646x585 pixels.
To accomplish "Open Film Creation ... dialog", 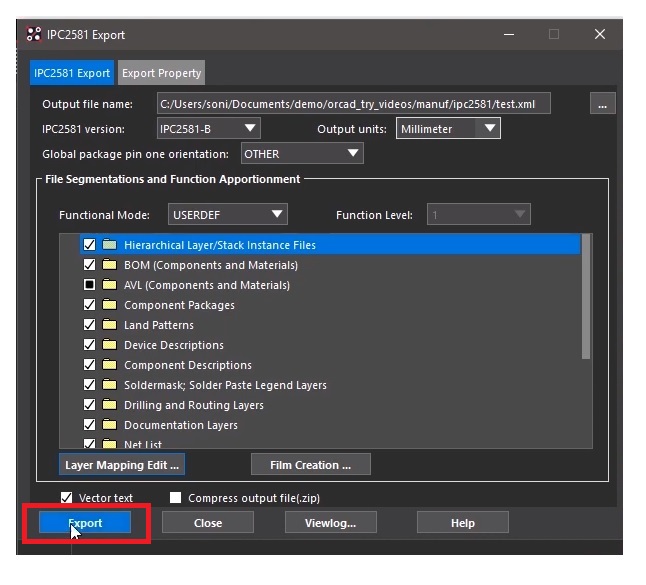I will point(311,465).
